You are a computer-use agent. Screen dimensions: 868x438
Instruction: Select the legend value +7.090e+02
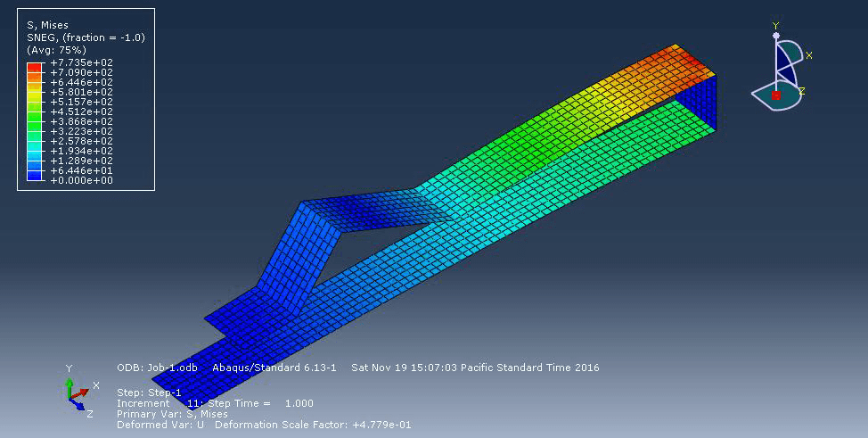[x=81, y=72]
